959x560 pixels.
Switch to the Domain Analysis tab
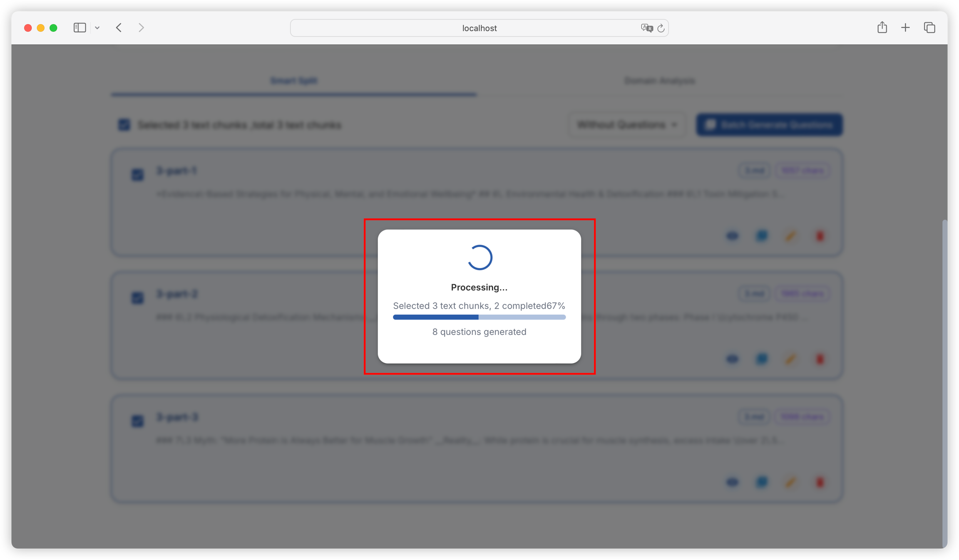coord(659,81)
